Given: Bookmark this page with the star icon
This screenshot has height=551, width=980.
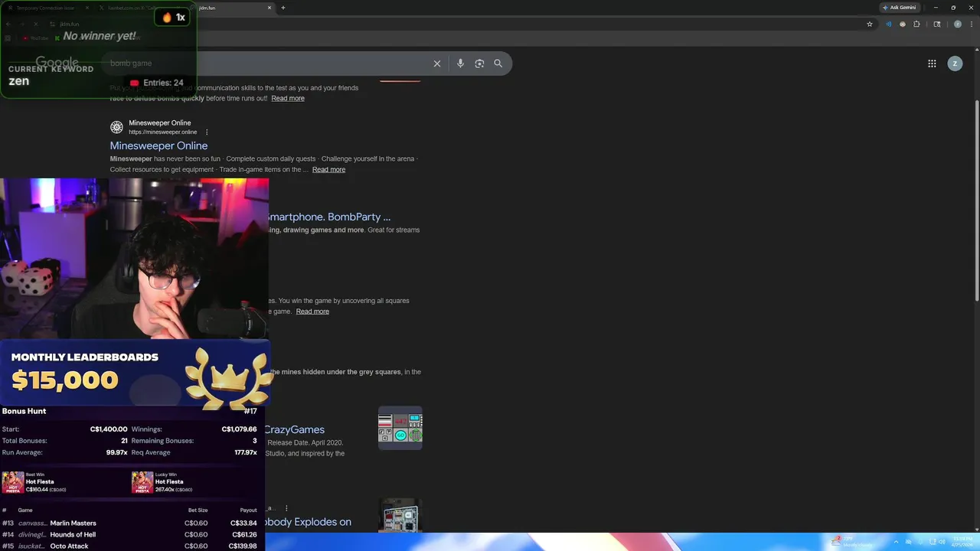Looking at the screenshot, I should 870,24.
